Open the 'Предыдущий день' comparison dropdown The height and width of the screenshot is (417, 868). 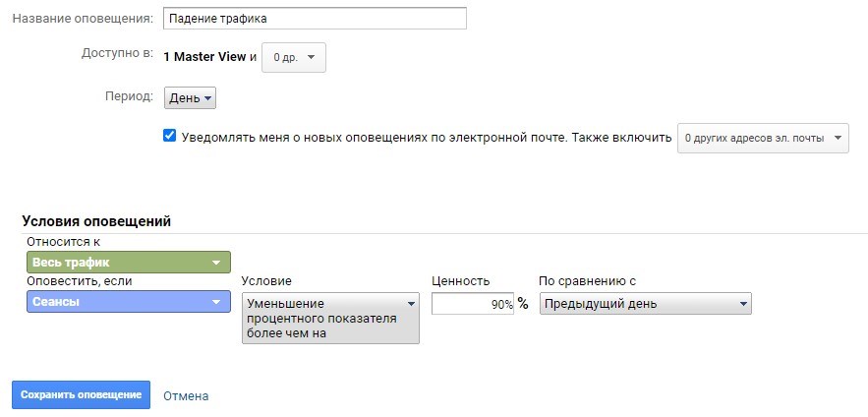(646, 304)
